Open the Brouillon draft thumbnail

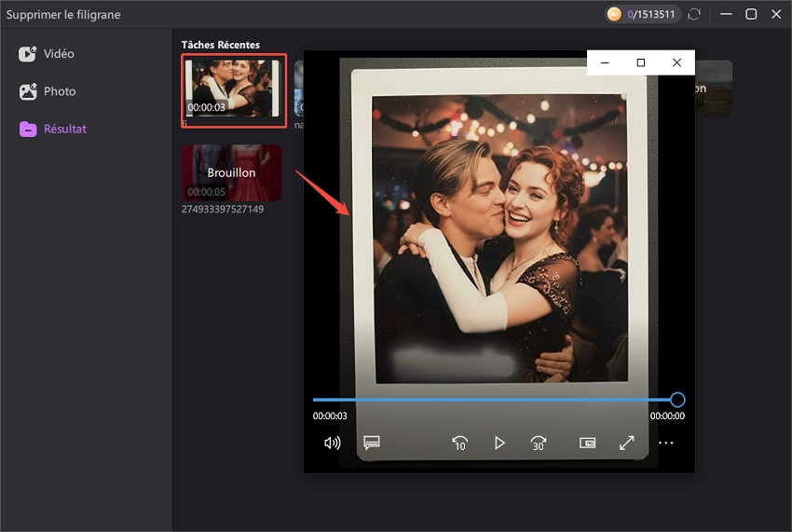pyautogui.click(x=231, y=172)
